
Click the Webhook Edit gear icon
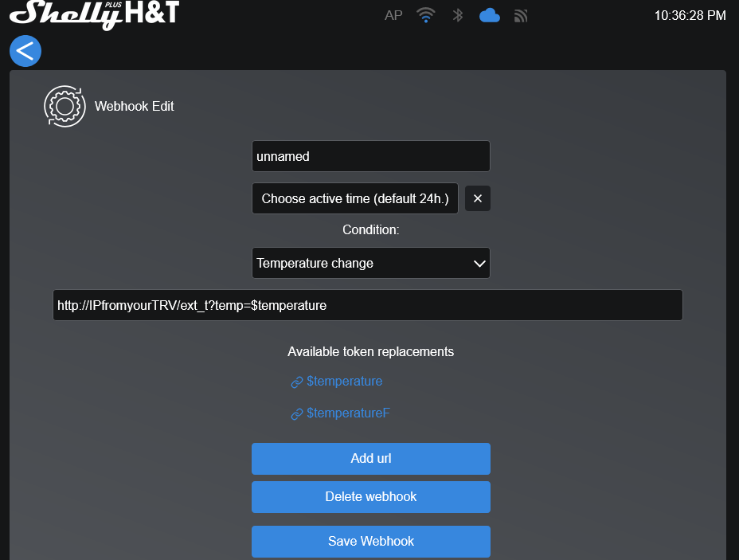pos(65,106)
